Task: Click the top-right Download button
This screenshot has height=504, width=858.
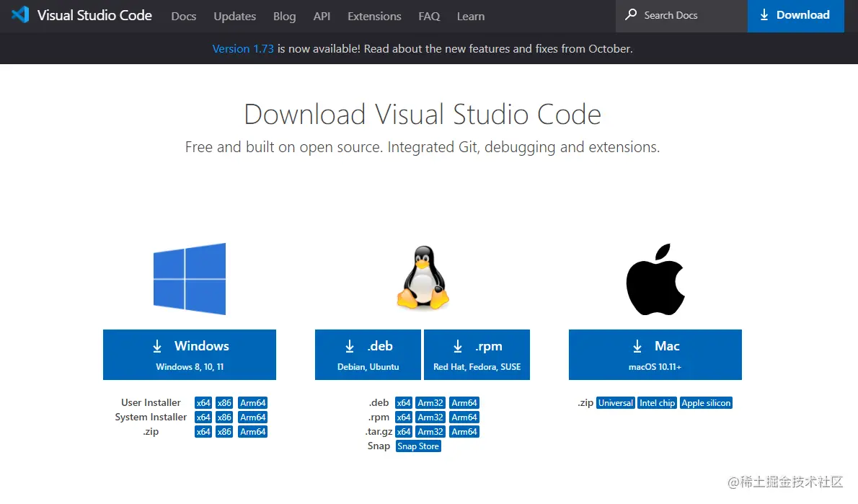Action: point(795,16)
